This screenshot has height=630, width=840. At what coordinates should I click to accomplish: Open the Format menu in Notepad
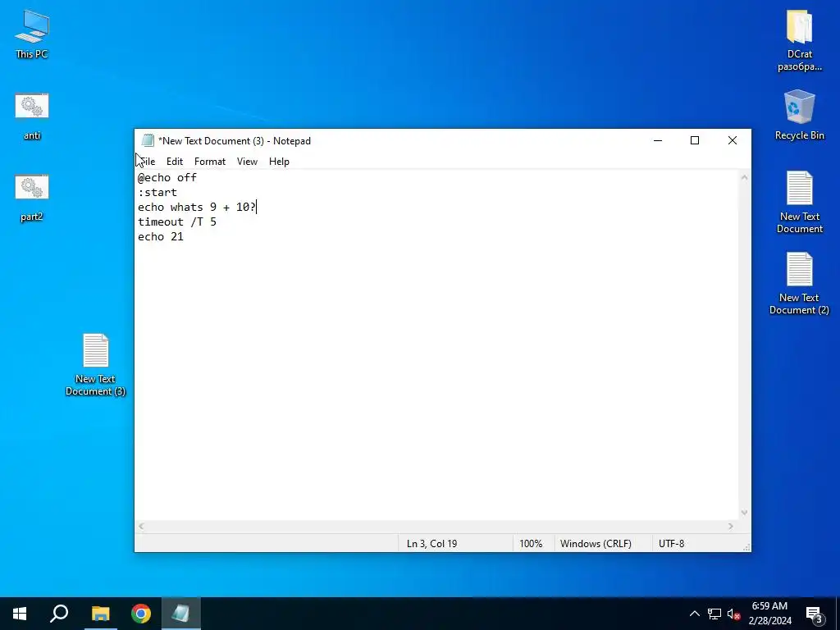pyautogui.click(x=209, y=162)
